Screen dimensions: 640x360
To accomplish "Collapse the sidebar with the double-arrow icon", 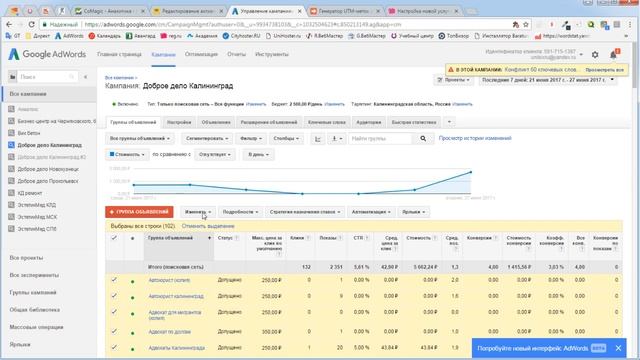I will point(86,77).
